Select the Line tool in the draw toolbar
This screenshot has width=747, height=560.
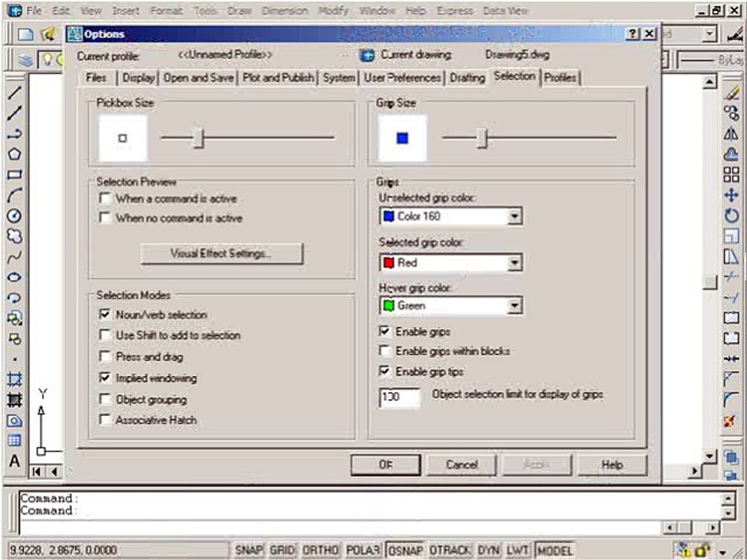[x=14, y=93]
